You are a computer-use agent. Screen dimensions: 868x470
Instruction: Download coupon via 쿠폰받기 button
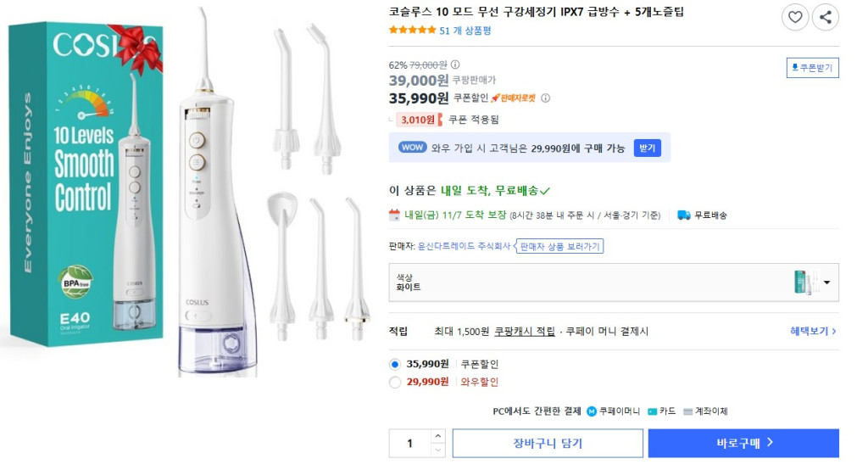[x=812, y=68]
